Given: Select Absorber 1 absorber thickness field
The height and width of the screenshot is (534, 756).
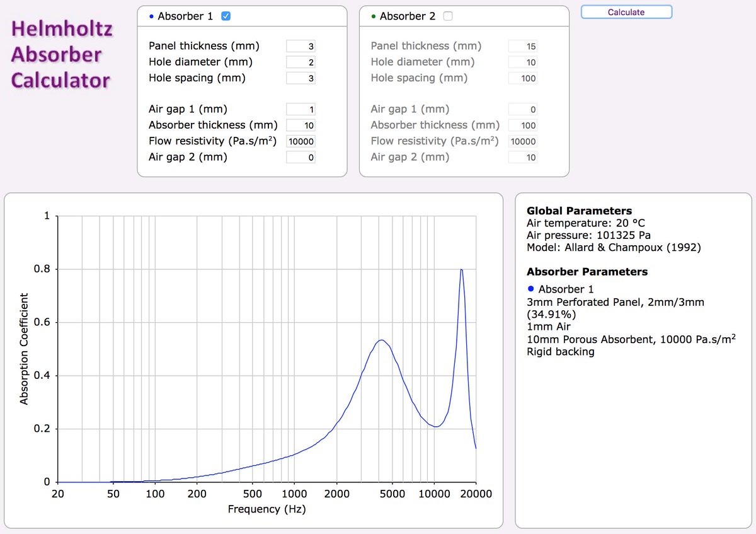Looking at the screenshot, I should click(x=301, y=125).
